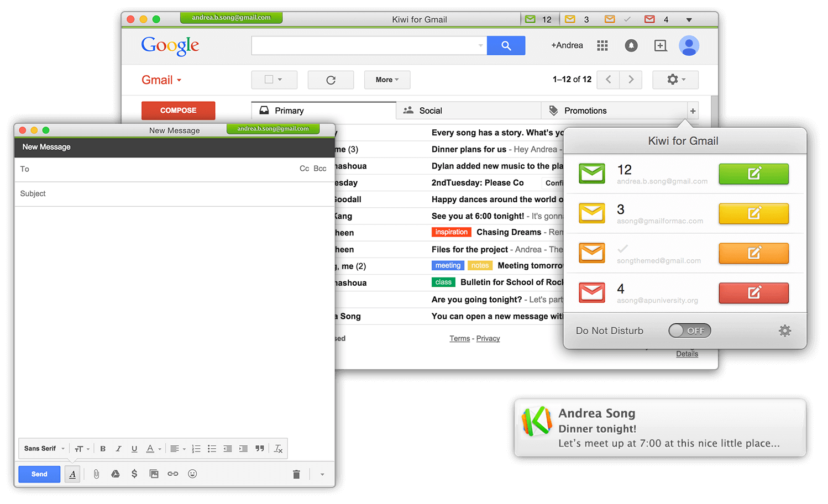The image size is (828, 504).
Task: Insert link icon in compose window
Action: (173, 474)
